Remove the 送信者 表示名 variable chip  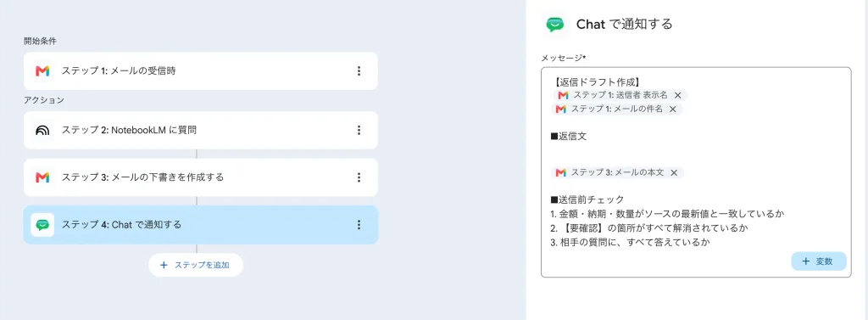click(x=677, y=95)
